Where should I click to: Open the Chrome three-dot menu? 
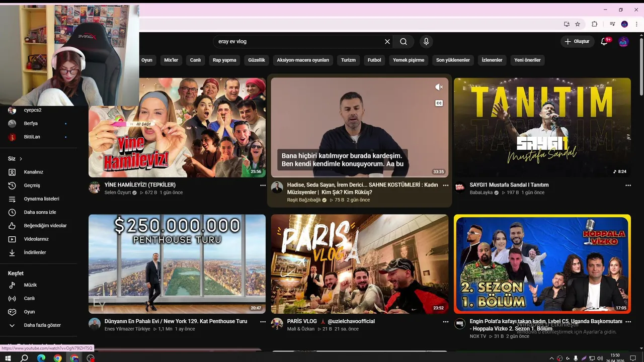(636, 24)
